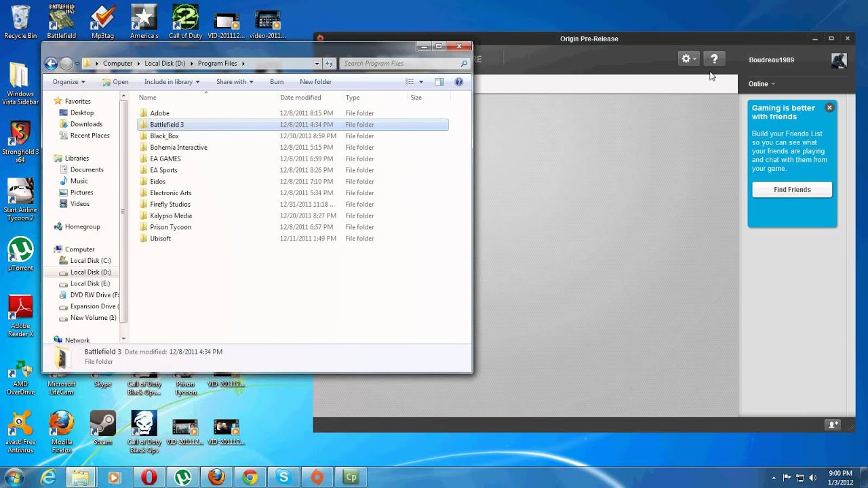Click the Explorer back arrow button
Viewport: 868px width, 488px height.
(x=51, y=64)
